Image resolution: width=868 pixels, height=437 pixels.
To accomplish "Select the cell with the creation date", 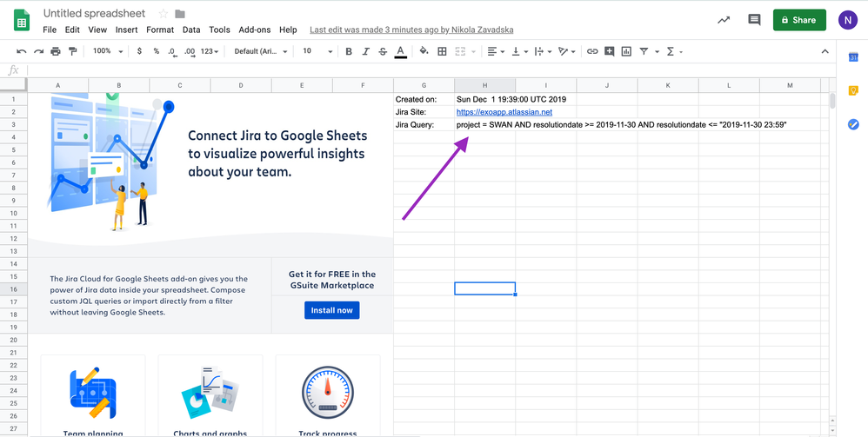I will tap(485, 100).
